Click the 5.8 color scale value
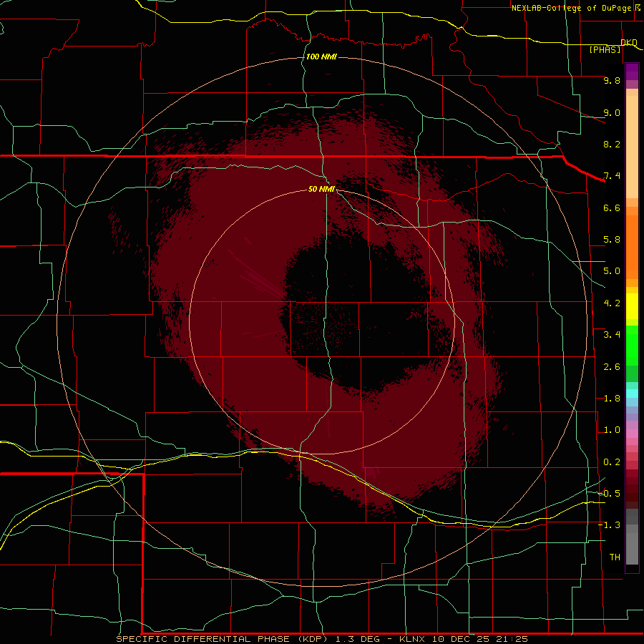The image size is (644, 644). point(612,240)
